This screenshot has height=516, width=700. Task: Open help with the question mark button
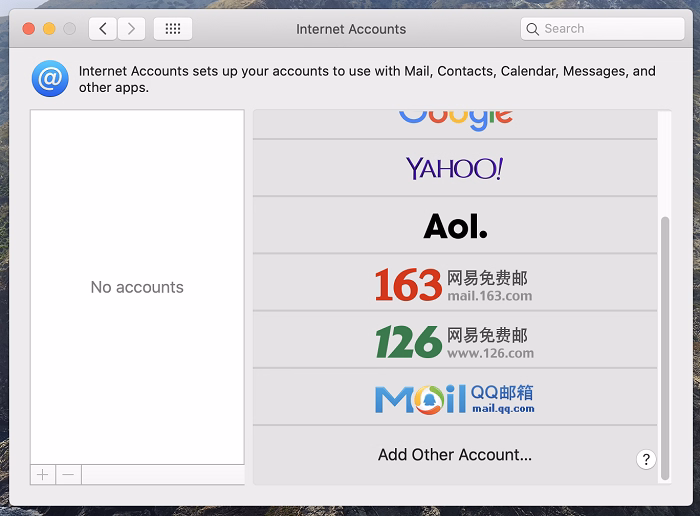pyautogui.click(x=646, y=459)
